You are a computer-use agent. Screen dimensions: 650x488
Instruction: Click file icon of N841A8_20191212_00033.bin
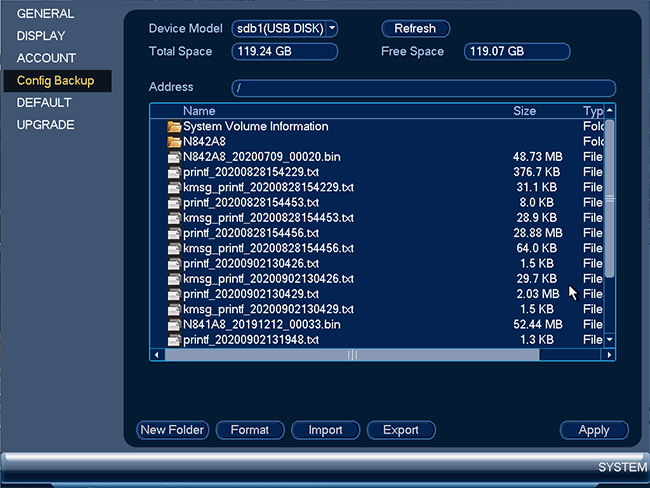174,325
